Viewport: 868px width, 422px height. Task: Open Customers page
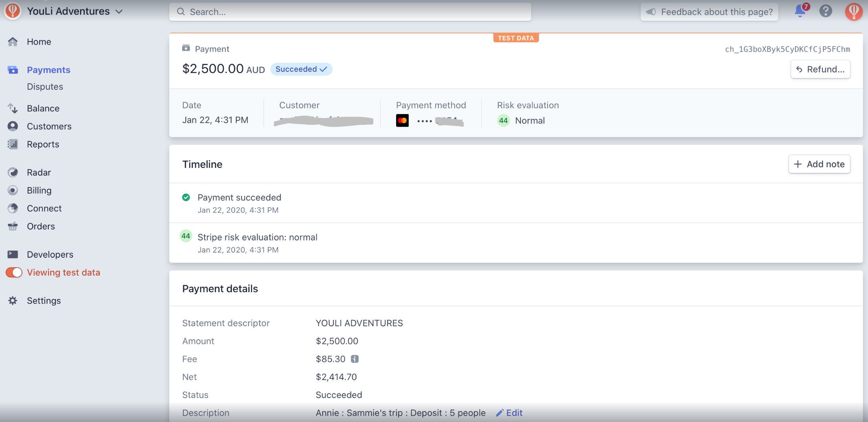[49, 126]
